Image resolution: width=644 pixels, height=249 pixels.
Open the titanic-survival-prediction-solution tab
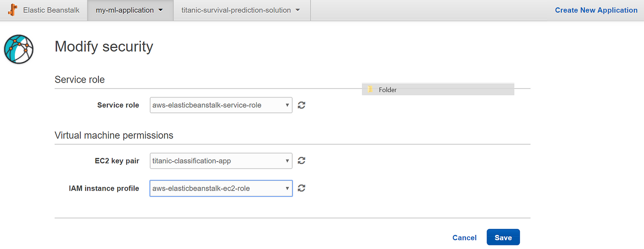point(242,10)
